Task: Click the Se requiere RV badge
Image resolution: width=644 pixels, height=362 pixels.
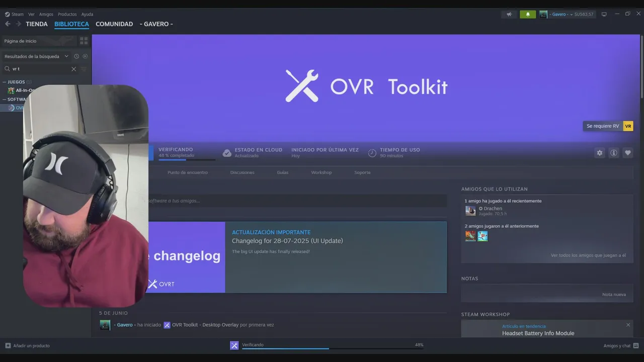Action: pos(608,126)
